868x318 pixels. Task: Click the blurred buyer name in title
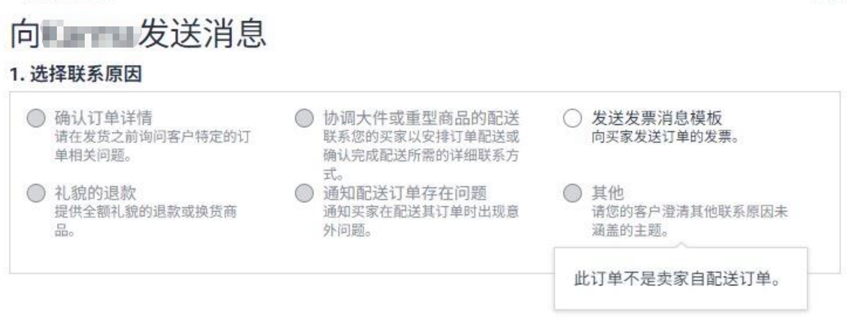click(x=89, y=34)
